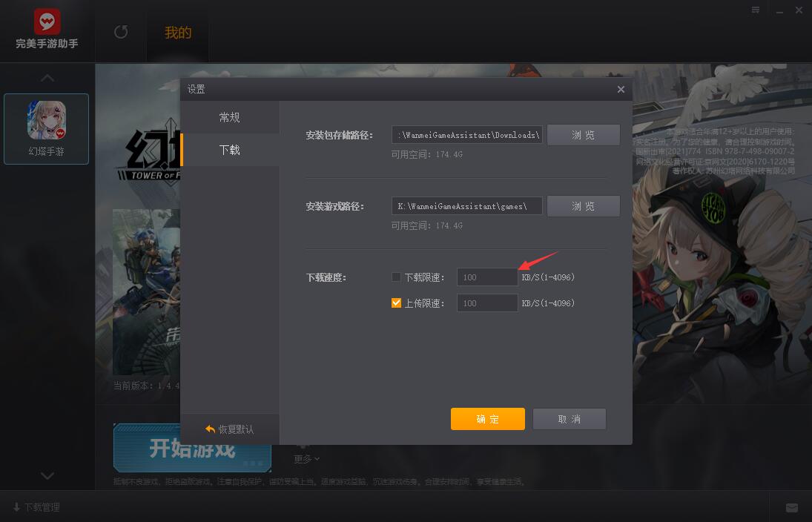Click the 取消 cancel button
Viewport: 812px width, 522px height.
coord(569,419)
